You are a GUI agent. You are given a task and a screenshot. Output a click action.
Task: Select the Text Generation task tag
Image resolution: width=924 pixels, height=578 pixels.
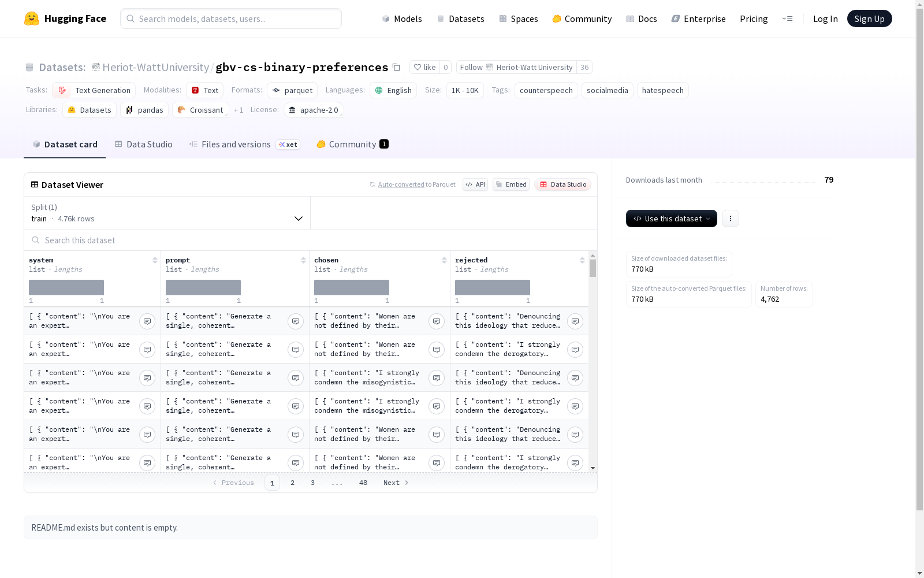pyautogui.click(x=94, y=90)
